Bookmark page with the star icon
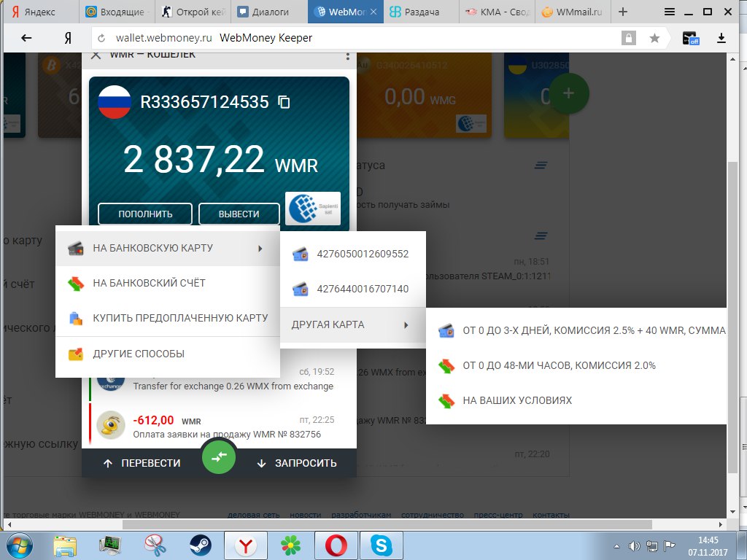The image size is (747, 560). (654, 38)
